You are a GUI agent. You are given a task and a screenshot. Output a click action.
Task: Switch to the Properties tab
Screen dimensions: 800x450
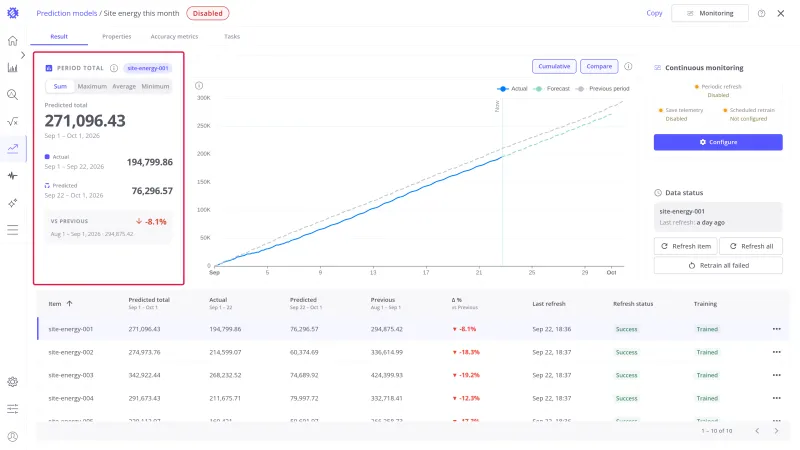pyautogui.click(x=117, y=37)
